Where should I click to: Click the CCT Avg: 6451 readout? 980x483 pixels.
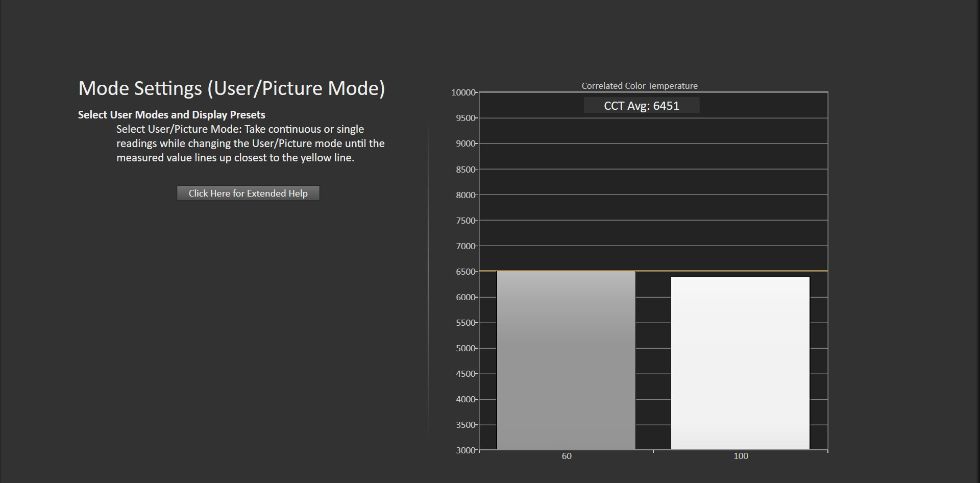(642, 106)
